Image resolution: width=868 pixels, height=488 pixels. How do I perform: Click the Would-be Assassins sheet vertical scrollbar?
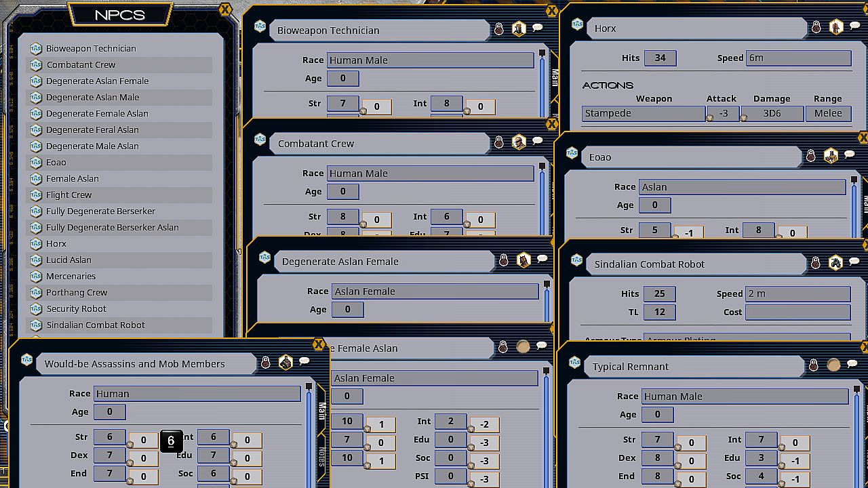coord(309,434)
